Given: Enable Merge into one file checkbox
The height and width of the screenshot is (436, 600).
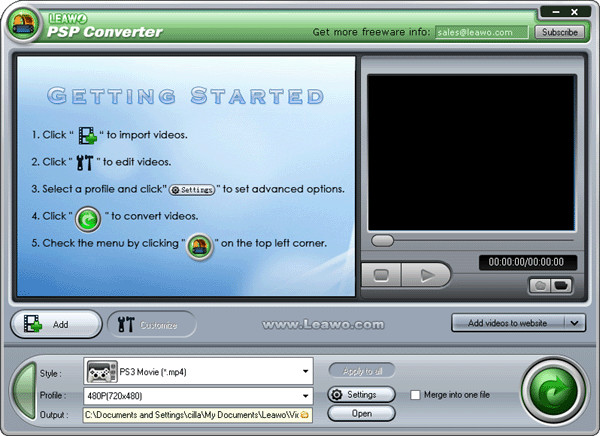Looking at the screenshot, I should coord(415,395).
